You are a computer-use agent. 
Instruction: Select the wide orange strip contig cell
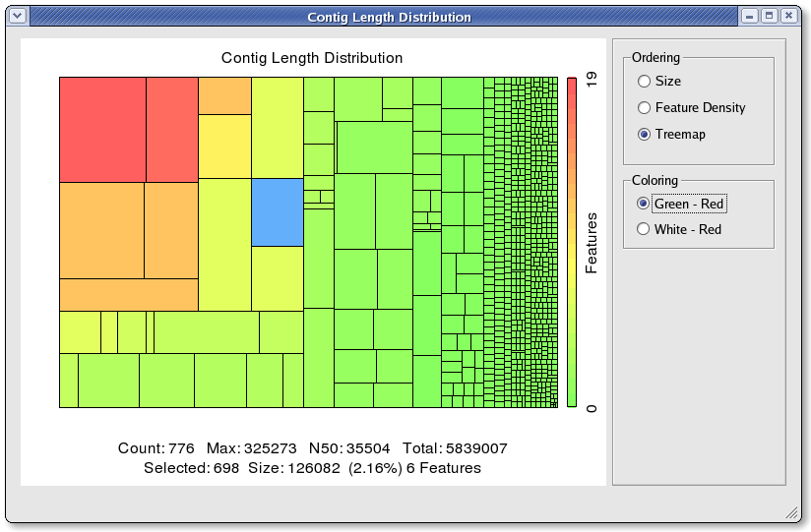[128, 294]
